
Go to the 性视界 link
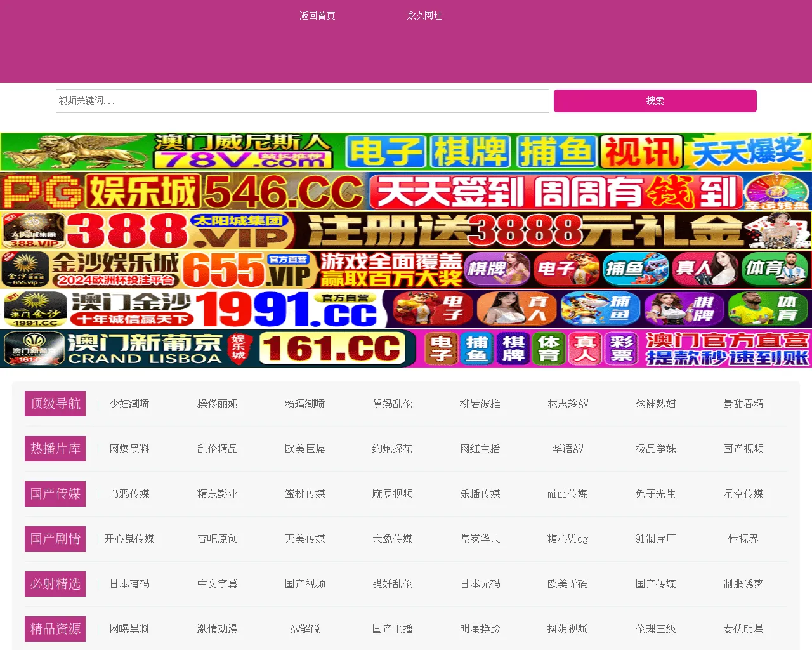click(743, 539)
